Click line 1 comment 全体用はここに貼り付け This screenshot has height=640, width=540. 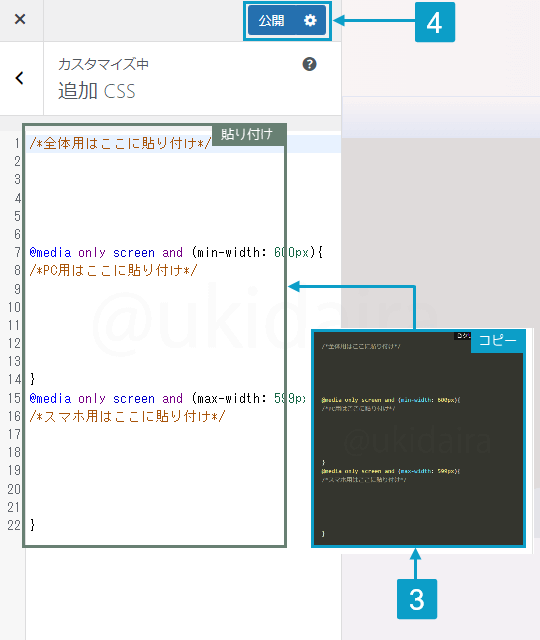tap(121, 143)
